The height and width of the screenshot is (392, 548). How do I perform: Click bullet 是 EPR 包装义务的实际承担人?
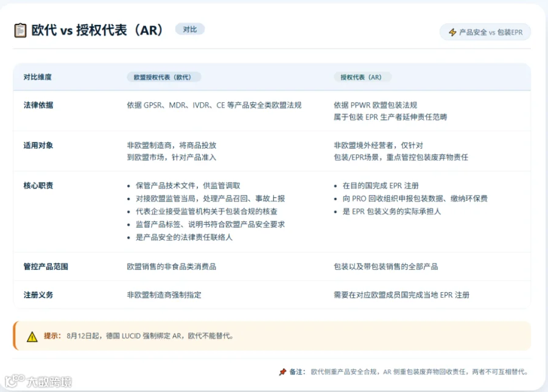[392, 211]
